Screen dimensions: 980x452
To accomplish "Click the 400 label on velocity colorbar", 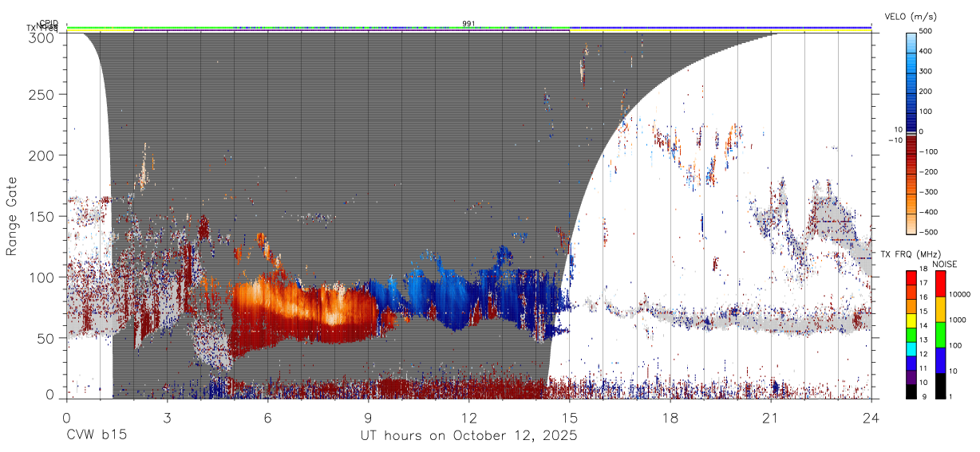I will coord(926,51).
